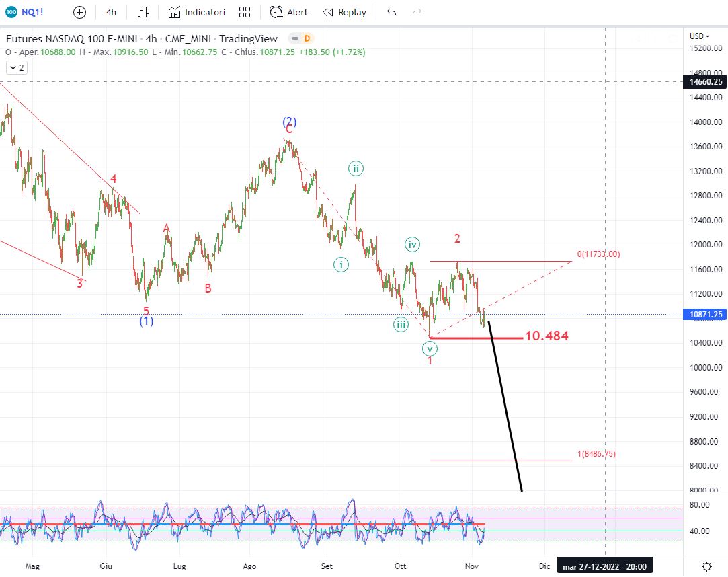
Task: Select the 0(11733.00) Fibonacci level label
Action: point(598,254)
